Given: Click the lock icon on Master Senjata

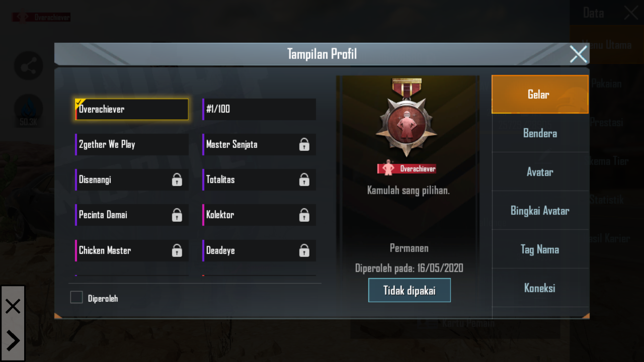Looking at the screenshot, I should coord(304,145).
